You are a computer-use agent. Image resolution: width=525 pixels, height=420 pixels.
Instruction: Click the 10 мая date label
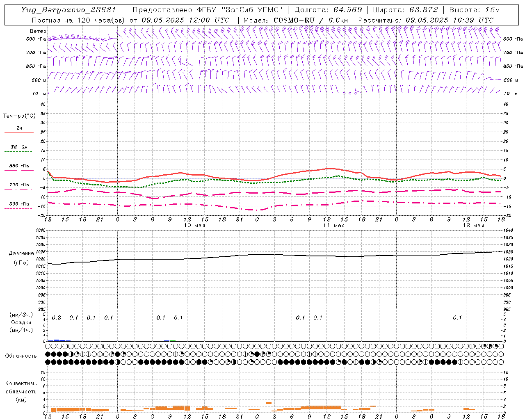tap(194, 226)
